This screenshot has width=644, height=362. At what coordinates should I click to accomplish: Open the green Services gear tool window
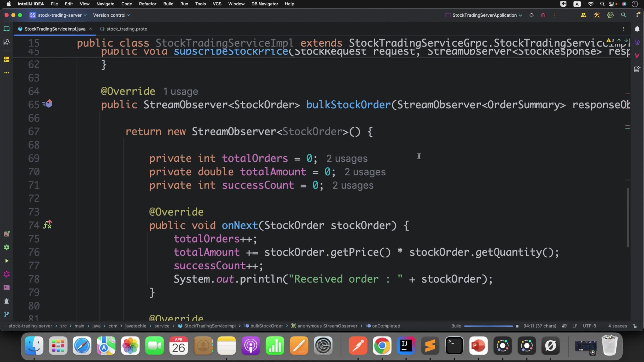pos(7,247)
